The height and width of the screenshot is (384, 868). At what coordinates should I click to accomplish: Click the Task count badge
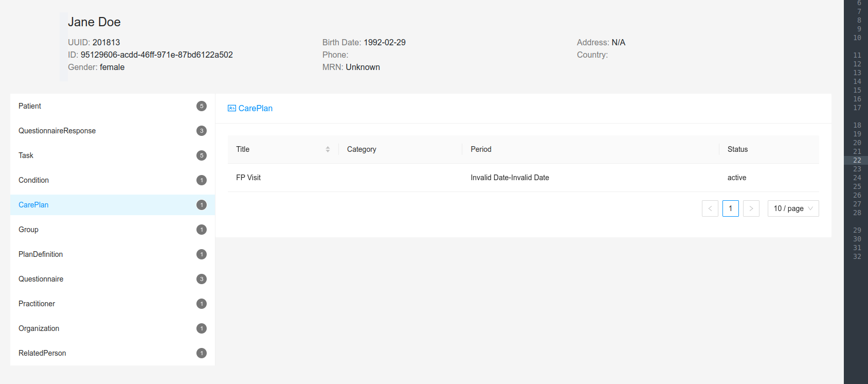[x=202, y=155]
